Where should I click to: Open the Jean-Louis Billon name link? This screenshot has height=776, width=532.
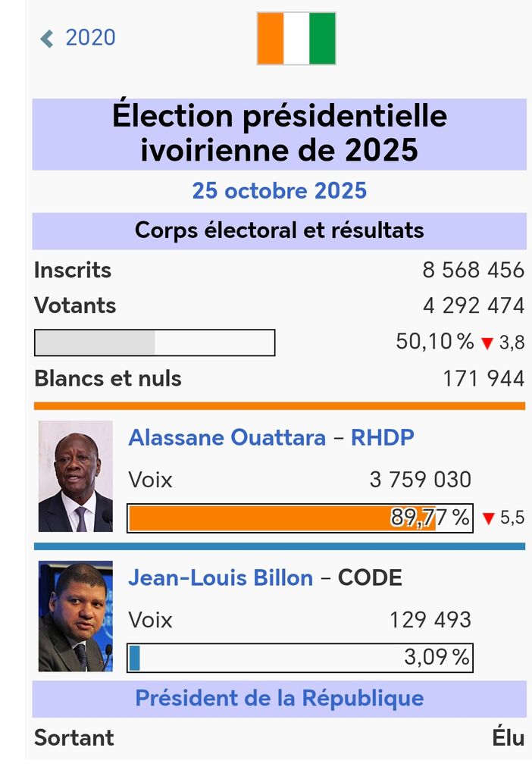(221, 578)
